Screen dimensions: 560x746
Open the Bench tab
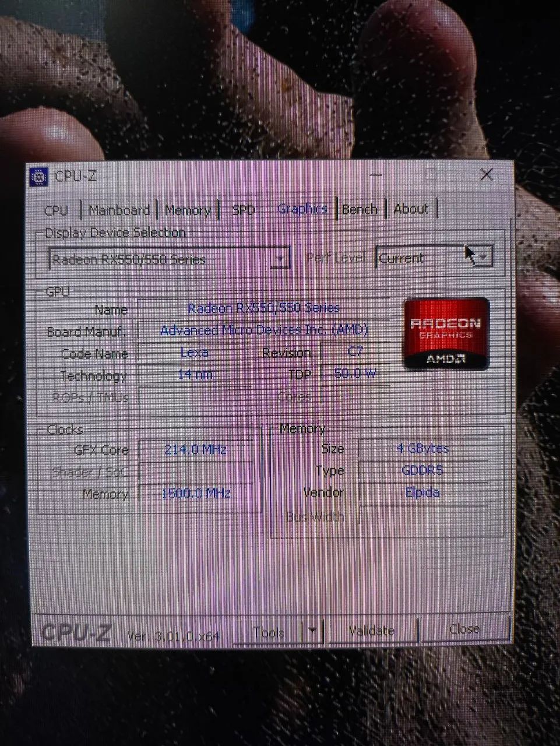point(360,209)
